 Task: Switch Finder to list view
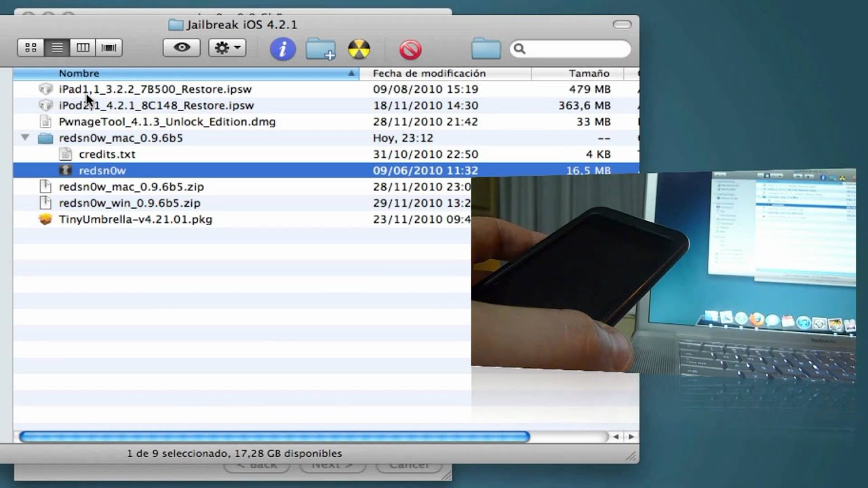[x=57, y=48]
